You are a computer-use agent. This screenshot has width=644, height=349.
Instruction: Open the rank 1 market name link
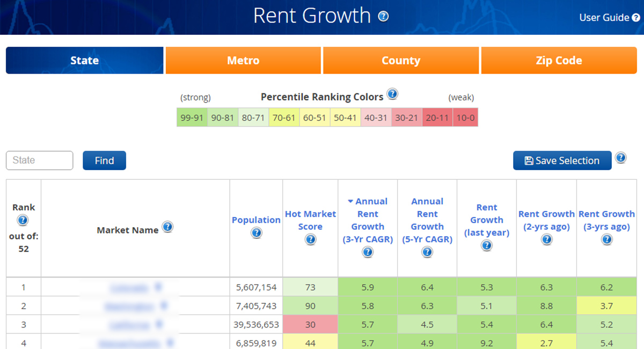(x=129, y=288)
